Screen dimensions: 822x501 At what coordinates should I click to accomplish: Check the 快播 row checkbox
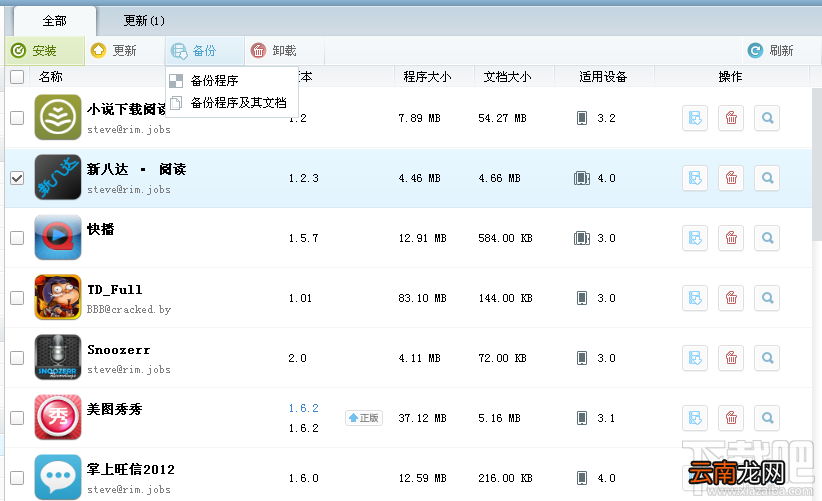pyautogui.click(x=17, y=238)
